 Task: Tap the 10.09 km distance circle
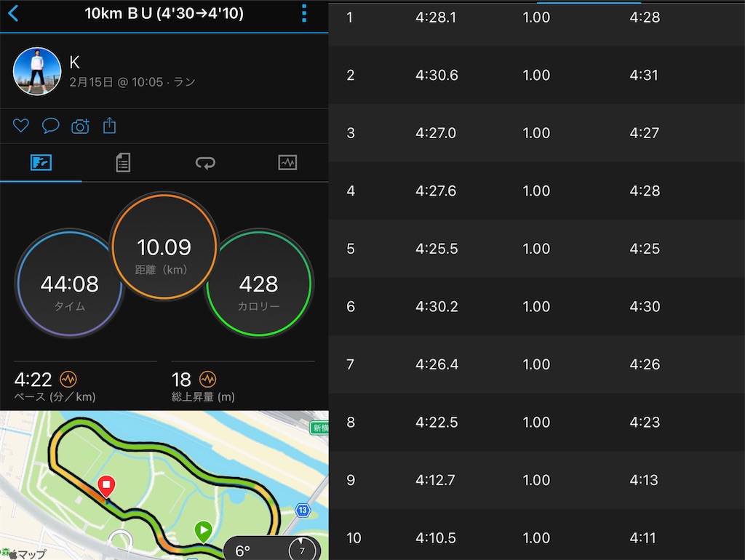tap(164, 246)
